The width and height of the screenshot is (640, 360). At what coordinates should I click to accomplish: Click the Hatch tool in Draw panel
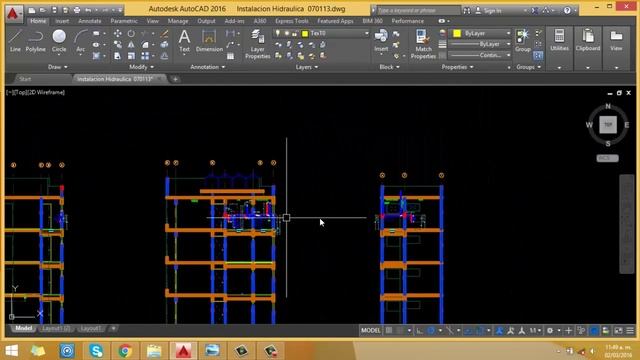pos(96,56)
